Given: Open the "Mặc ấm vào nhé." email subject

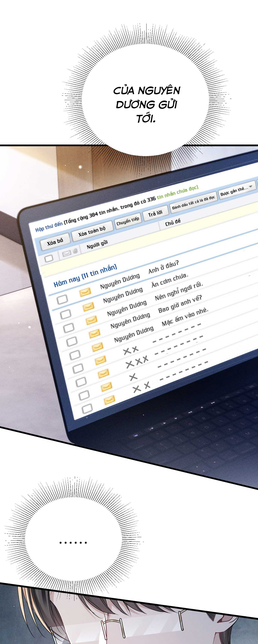Looking at the screenshot, I should click(185, 316).
